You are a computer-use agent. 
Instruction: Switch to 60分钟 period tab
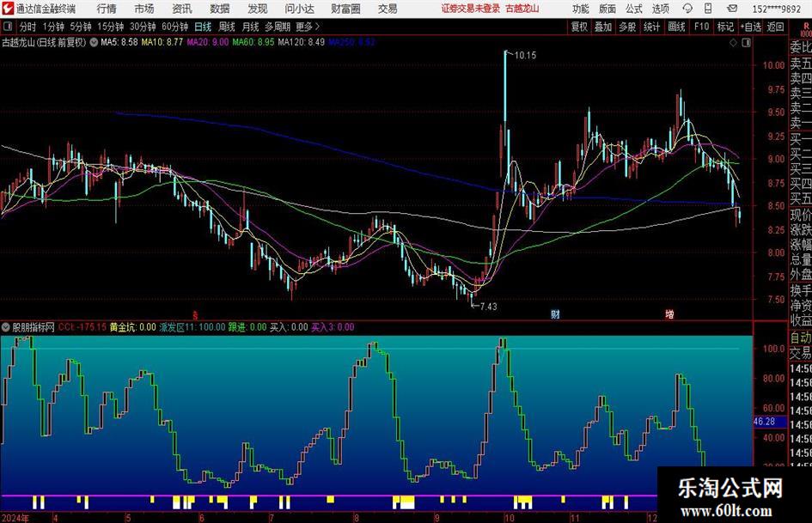click(175, 27)
